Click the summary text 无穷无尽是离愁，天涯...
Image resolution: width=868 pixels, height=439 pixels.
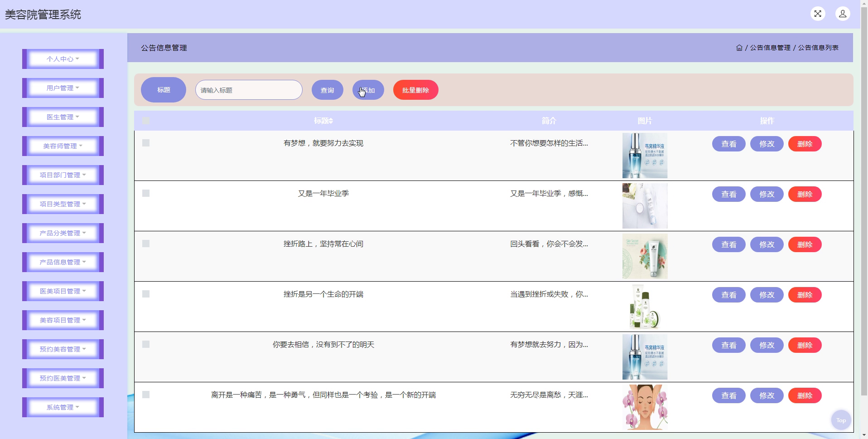click(x=549, y=395)
